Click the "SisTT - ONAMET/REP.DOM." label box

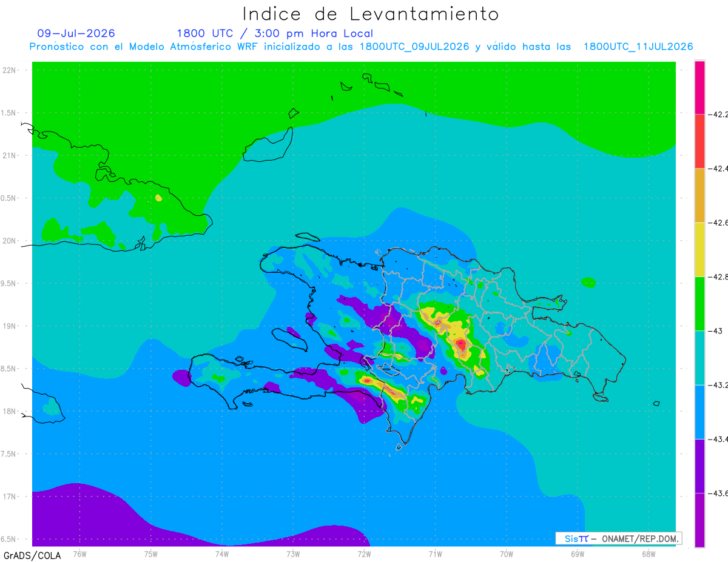coord(618,538)
